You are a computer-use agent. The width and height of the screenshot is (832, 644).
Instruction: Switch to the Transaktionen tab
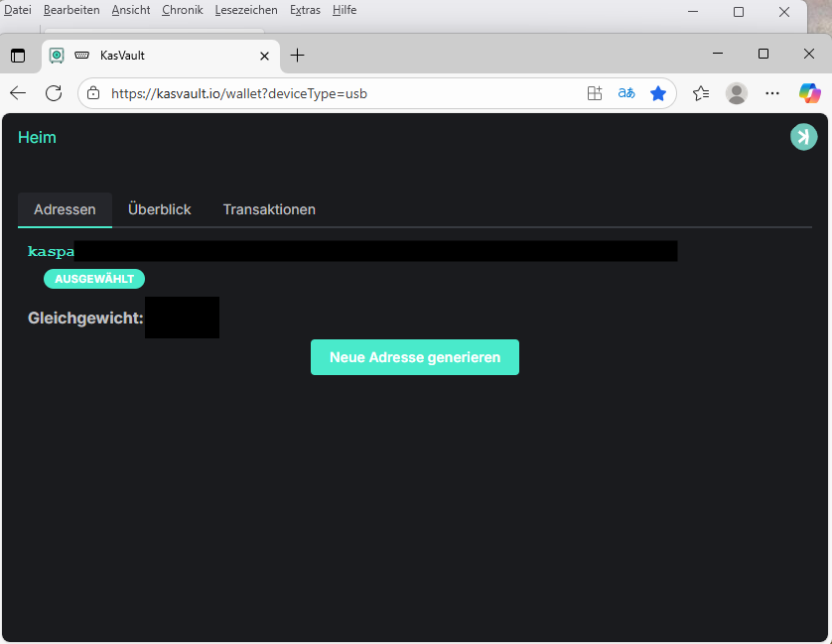[x=269, y=209]
